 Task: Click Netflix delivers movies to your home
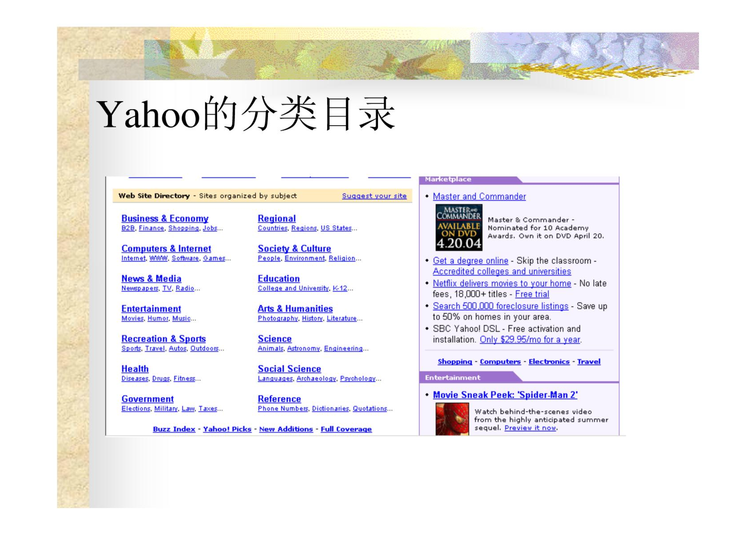pos(502,284)
